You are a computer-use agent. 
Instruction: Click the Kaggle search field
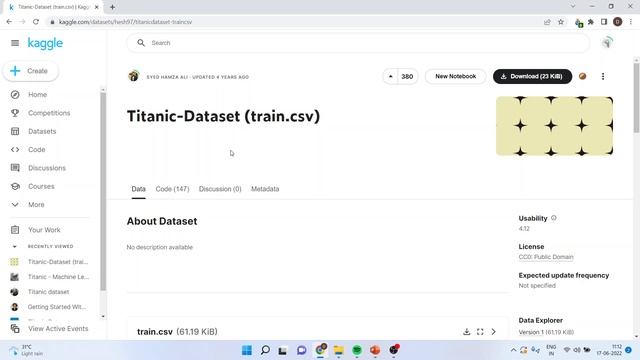[x=358, y=43]
